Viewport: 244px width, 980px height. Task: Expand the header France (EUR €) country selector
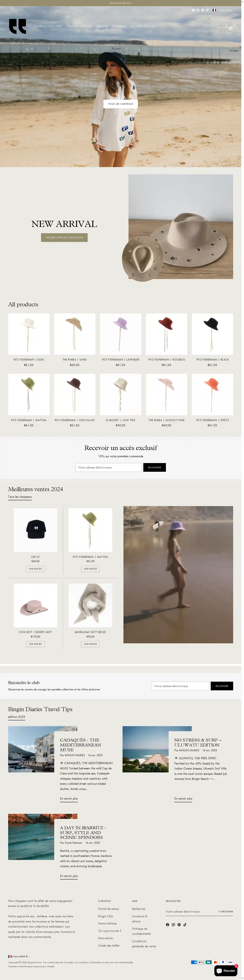(x=223, y=10)
